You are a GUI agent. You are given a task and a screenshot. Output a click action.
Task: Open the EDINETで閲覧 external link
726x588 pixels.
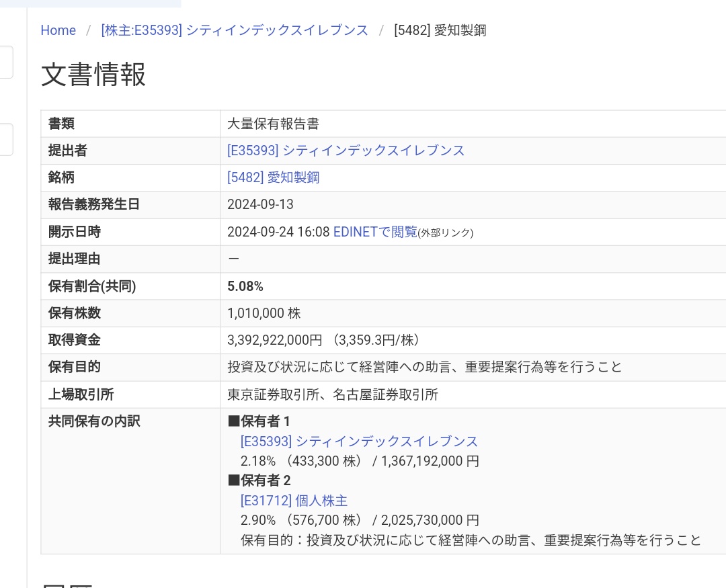[x=376, y=231]
